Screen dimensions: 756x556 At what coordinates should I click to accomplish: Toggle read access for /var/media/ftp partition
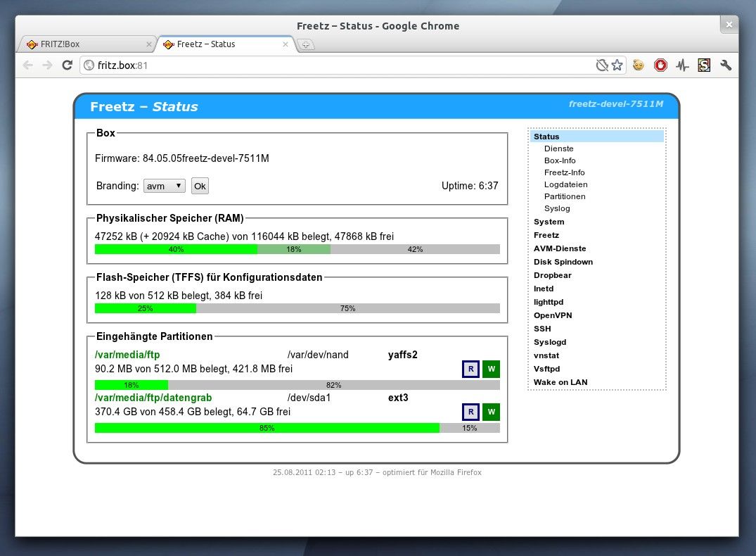pos(470,369)
